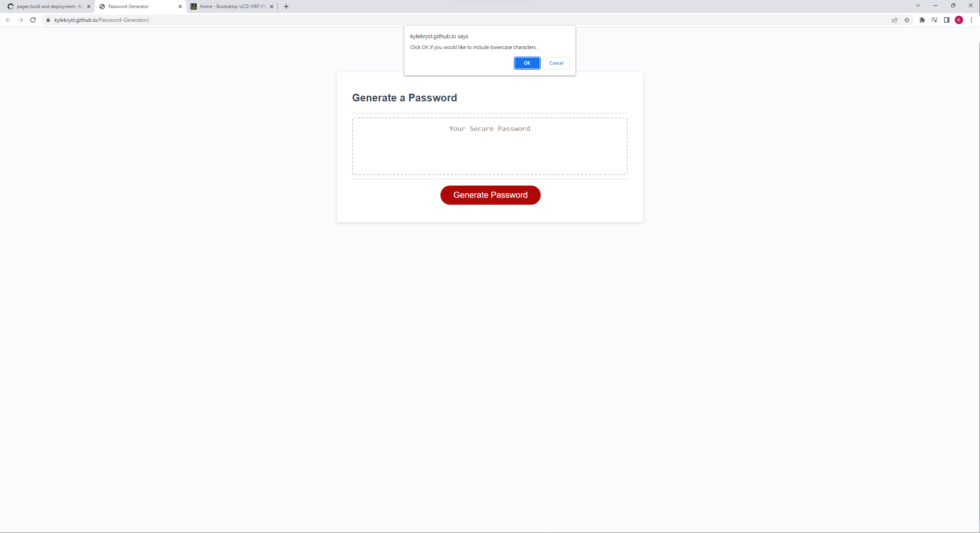Cancel the lowercase characters prompt

click(556, 63)
